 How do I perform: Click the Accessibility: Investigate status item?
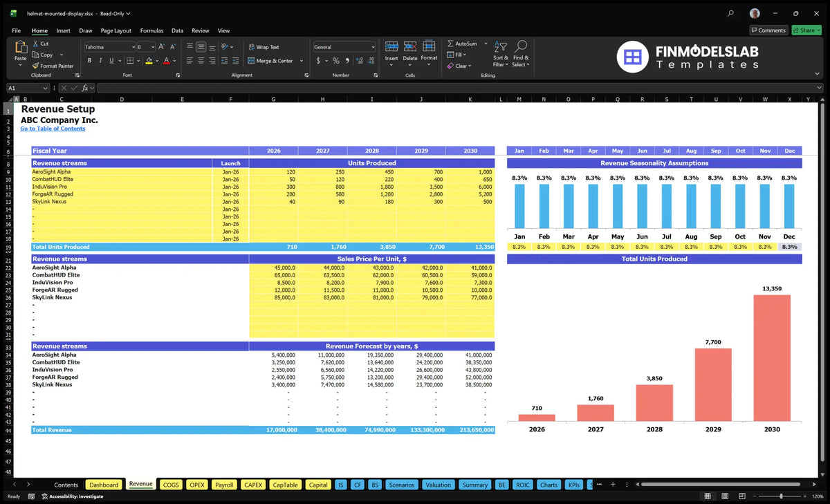(x=72, y=496)
